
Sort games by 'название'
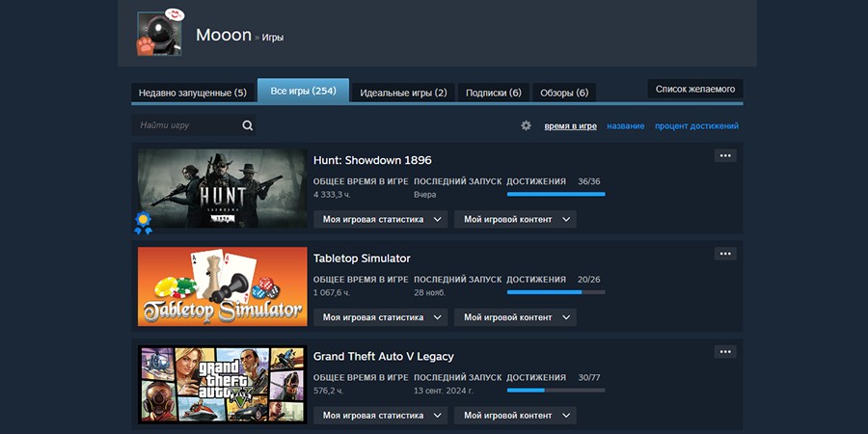626,125
